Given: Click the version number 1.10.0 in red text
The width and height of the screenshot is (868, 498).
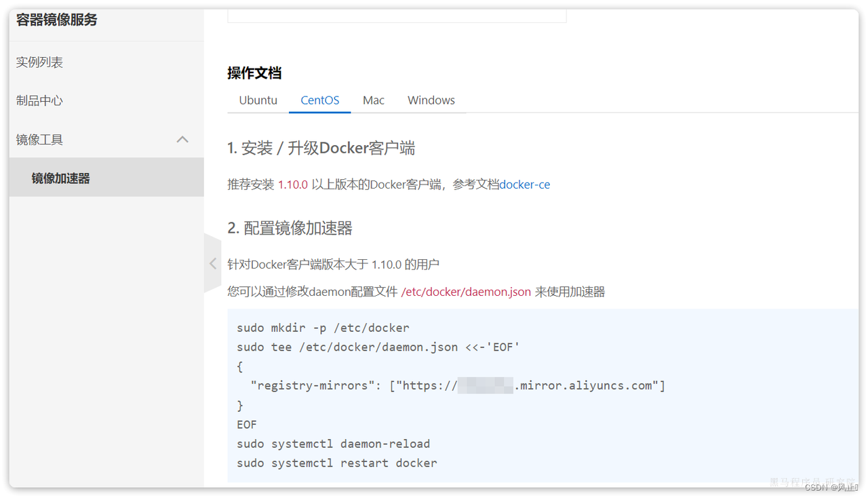Looking at the screenshot, I should pos(292,184).
